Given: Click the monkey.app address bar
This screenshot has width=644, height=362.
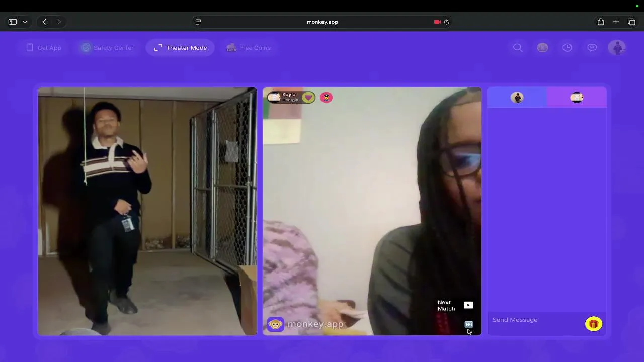Looking at the screenshot, I should tap(323, 22).
